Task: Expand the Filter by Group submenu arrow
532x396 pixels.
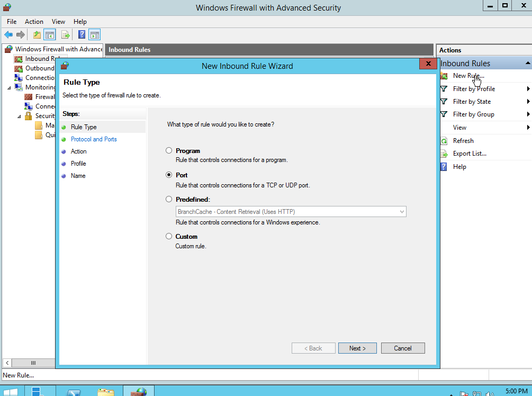Action: tap(528, 114)
